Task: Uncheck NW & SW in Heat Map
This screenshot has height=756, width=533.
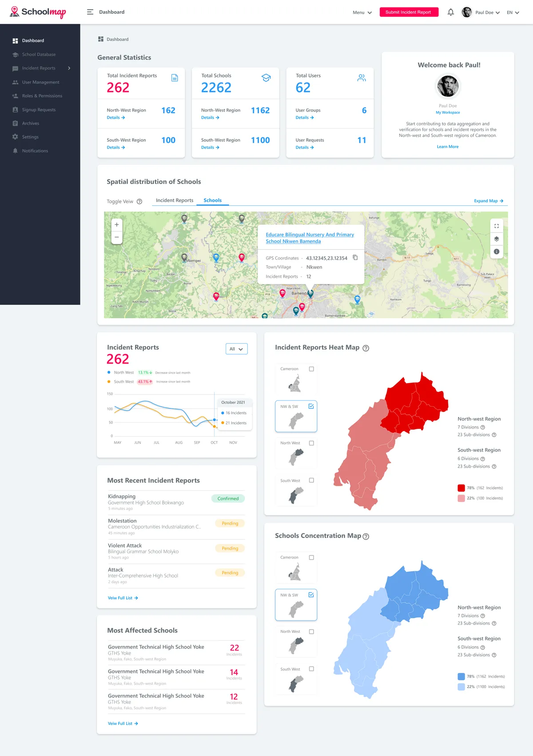Action: coord(311,406)
